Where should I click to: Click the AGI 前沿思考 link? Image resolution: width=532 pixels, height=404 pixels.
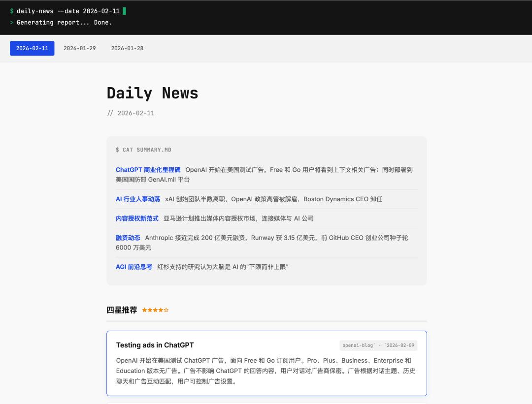(x=134, y=267)
